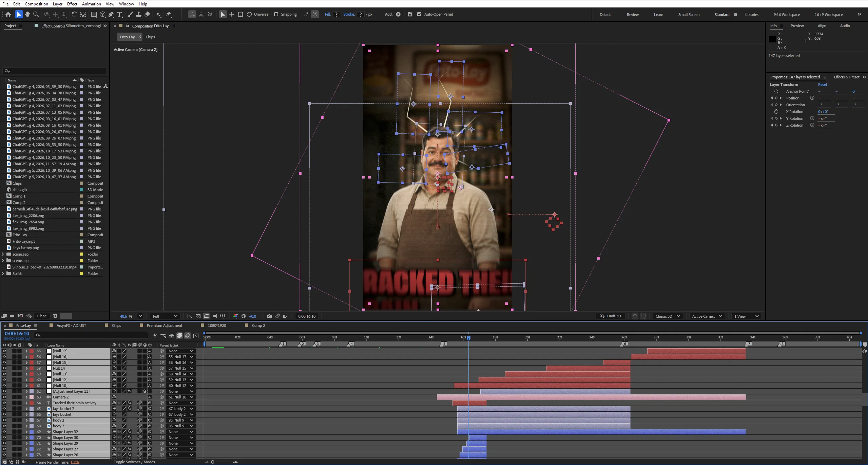Click the Chips breadcrumb in composition viewer

150,37
